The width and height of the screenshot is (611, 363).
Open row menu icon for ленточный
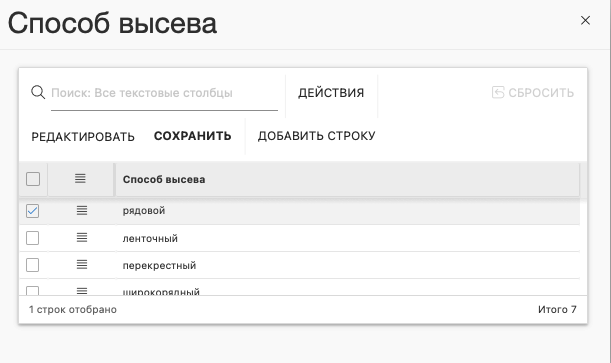pyautogui.click(x=82, y=238)
